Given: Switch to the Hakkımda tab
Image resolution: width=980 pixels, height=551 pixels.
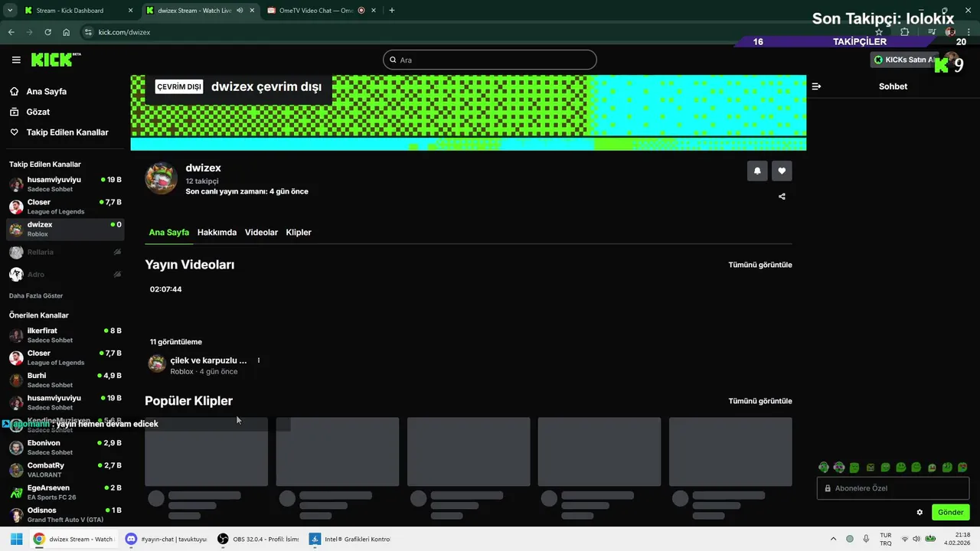Looking at the screenshot, I should click(217, 232).
